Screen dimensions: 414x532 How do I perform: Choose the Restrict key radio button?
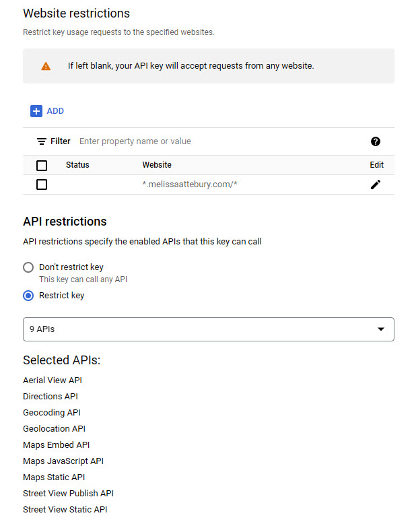(x=28, y=296)
